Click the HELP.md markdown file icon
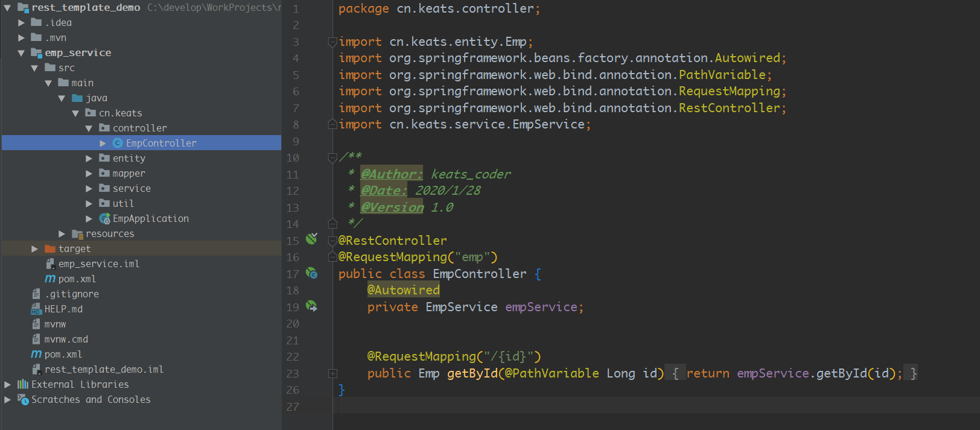Viewport: 980px width, 430px height. point(36,309)
